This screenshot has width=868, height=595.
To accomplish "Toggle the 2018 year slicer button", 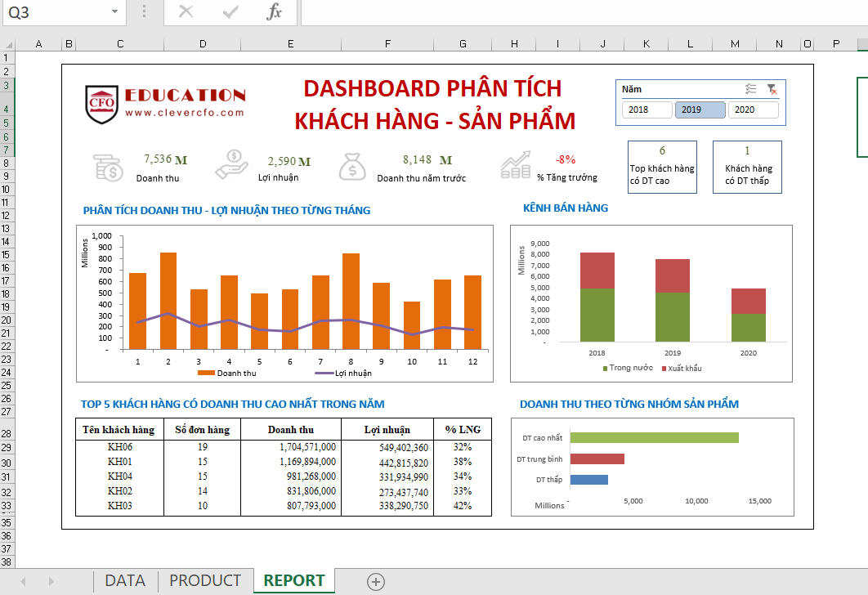I will click(647, 110).
